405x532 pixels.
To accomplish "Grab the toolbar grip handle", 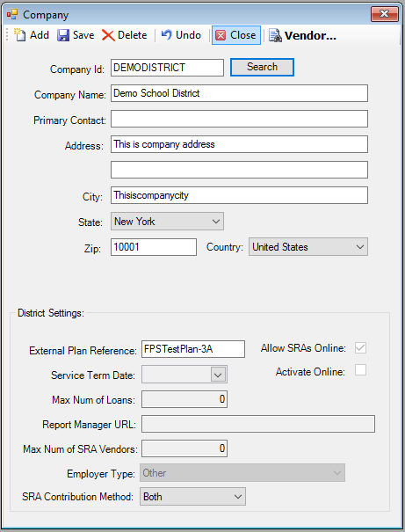I will (7, 35).
